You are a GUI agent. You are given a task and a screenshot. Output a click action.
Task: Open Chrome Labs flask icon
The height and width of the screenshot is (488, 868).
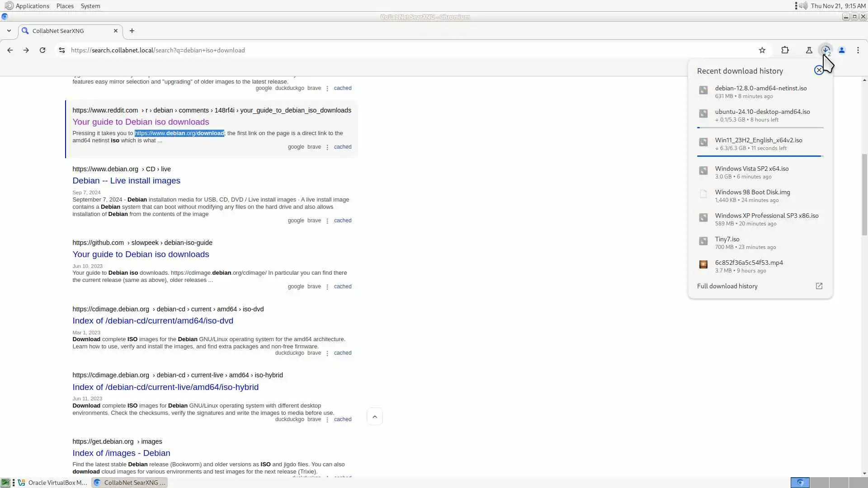pos(809,50)
